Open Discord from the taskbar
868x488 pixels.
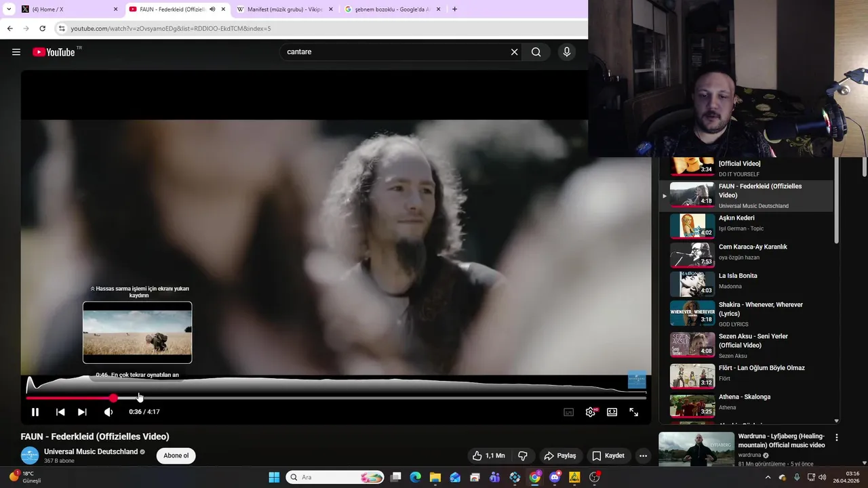[555, 477]
